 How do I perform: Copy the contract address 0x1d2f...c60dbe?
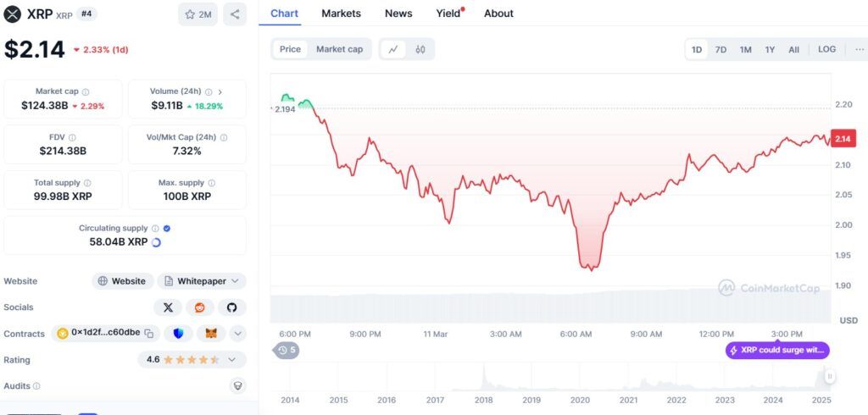(148, 334)
